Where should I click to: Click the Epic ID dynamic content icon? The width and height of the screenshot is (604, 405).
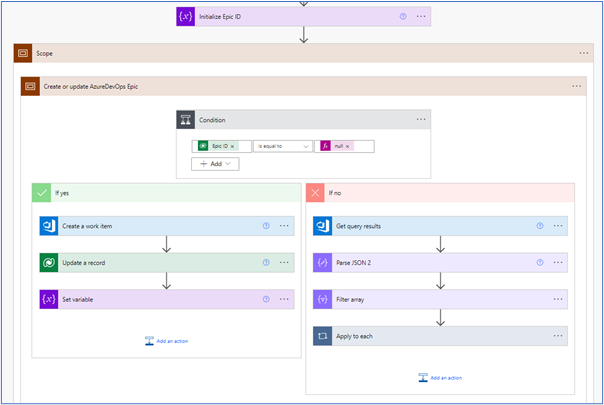point(203,146)
